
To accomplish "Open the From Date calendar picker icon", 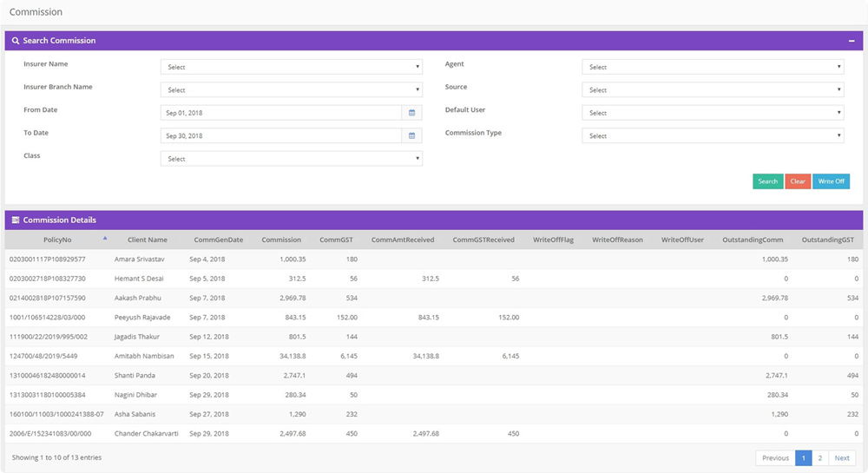I will tap(412, 113).
